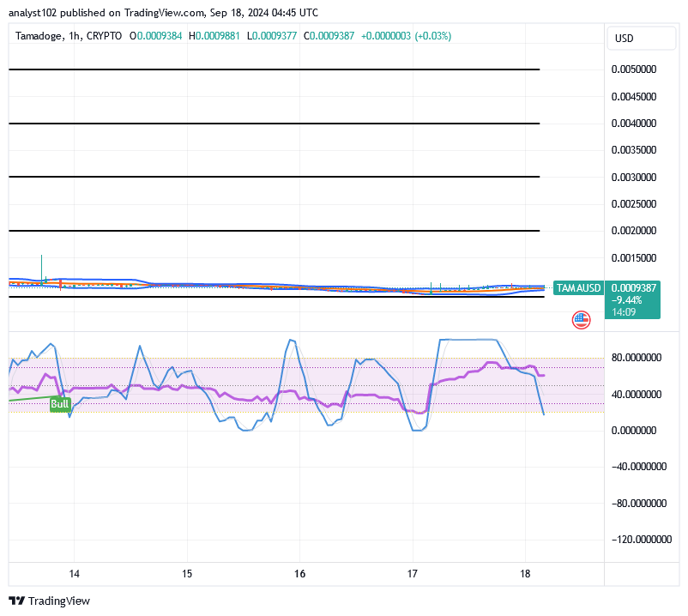
Task: Click the US flag economic event icon
Action: coord(581,320)
